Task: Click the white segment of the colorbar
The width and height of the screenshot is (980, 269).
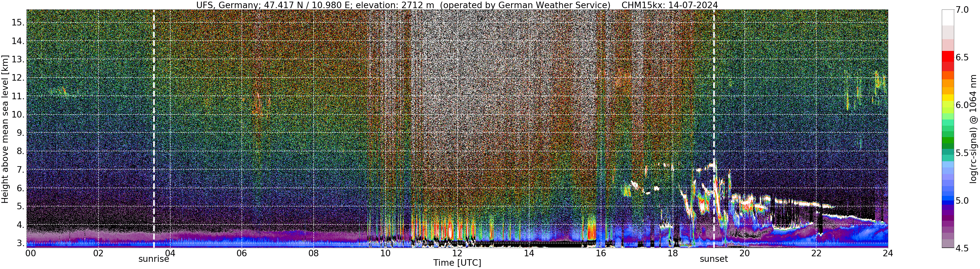Action: pyautogui.click(x=948, y=18)
